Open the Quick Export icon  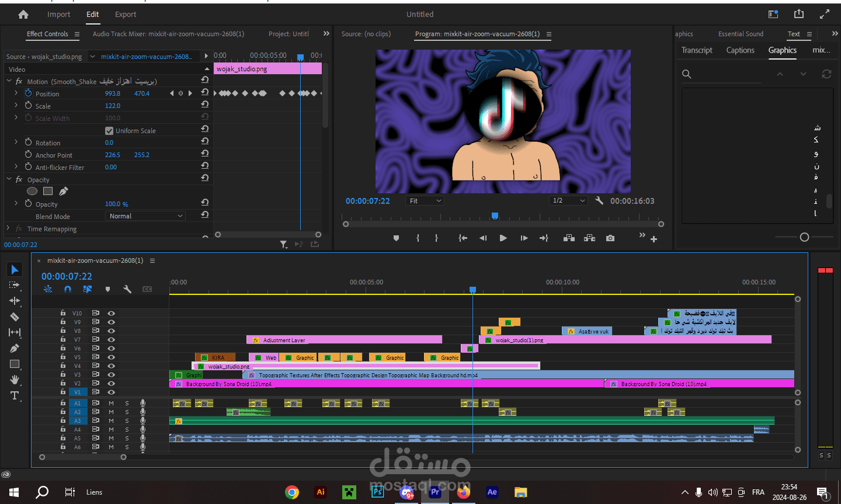[x=799, y=14]
